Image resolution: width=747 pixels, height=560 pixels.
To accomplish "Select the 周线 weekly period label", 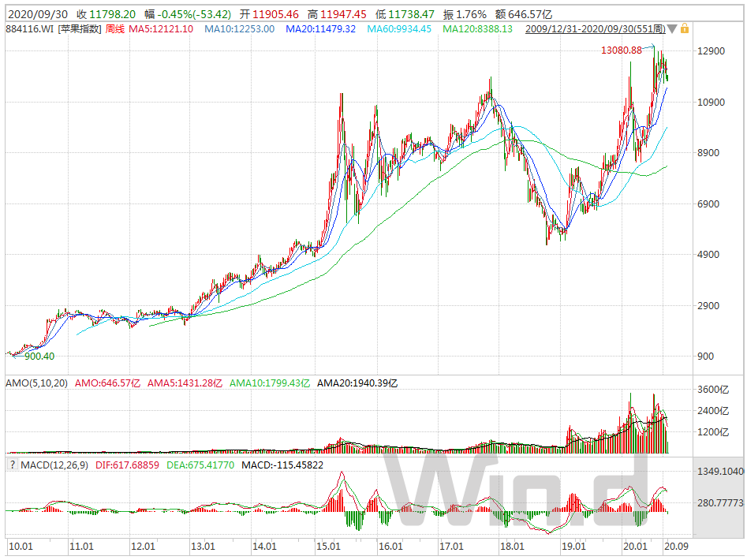I will click(115, 28).
